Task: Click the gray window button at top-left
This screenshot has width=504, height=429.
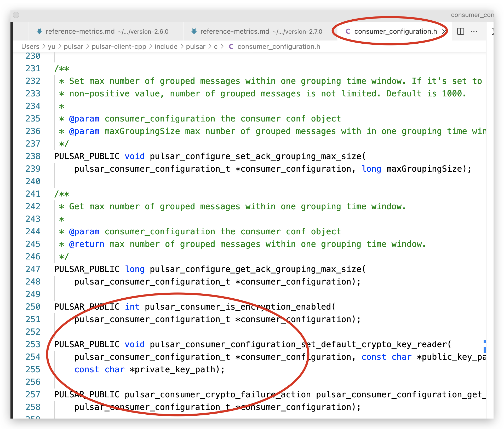Action: pos(16,15)
